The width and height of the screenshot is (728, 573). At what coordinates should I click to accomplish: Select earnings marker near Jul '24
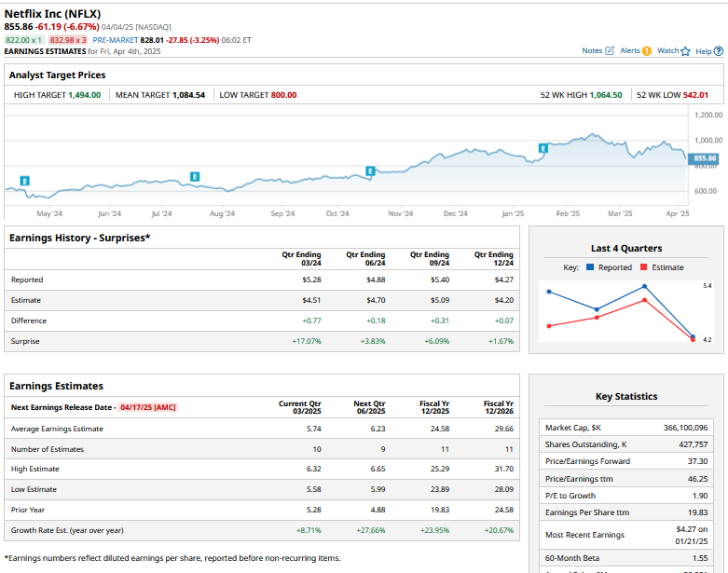tap(194, 176)
